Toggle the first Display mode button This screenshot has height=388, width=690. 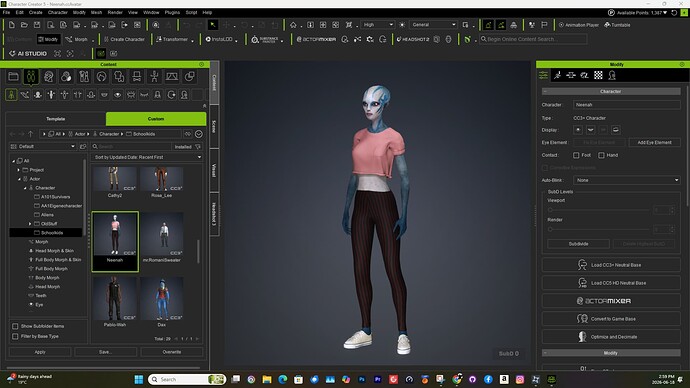tap(578, 130)
